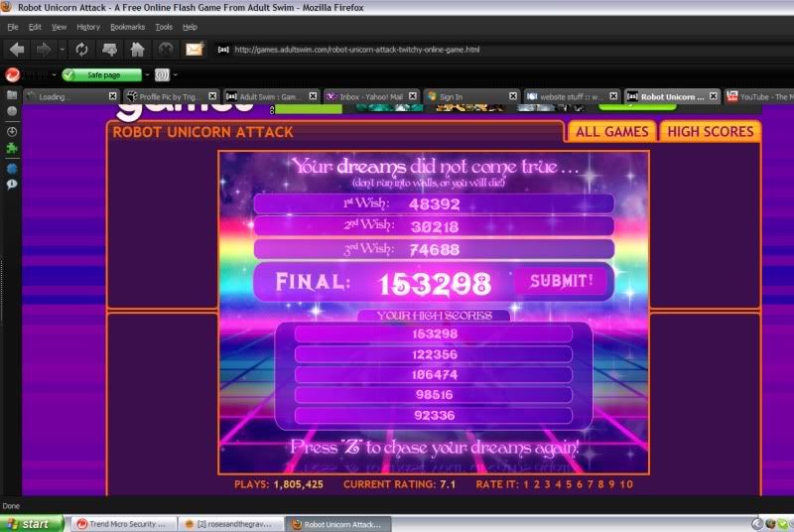This screenshot has width=794, height=532.
Task: Open the mail envelope toolbar icon
Action: (194, 49)
